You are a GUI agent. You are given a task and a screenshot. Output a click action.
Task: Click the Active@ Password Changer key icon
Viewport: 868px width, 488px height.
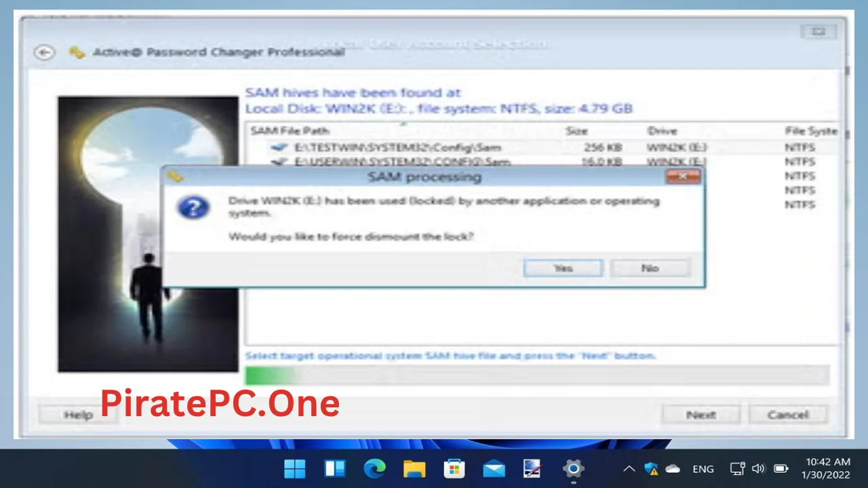click(x=77, y=52)
